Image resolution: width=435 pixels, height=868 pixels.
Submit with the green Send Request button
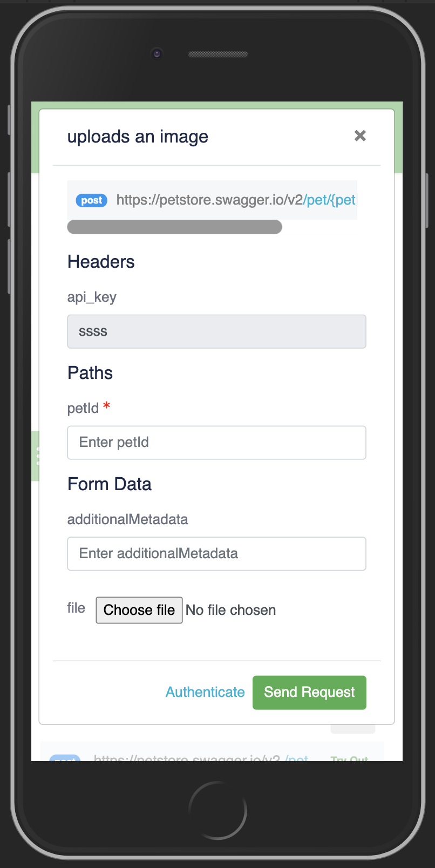[x=309, y=693]
